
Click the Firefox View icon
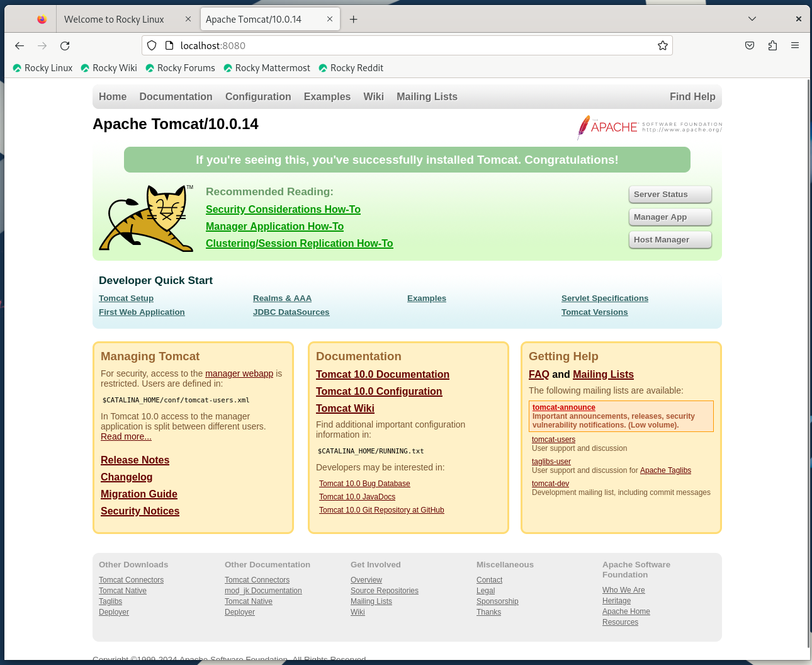42,20
